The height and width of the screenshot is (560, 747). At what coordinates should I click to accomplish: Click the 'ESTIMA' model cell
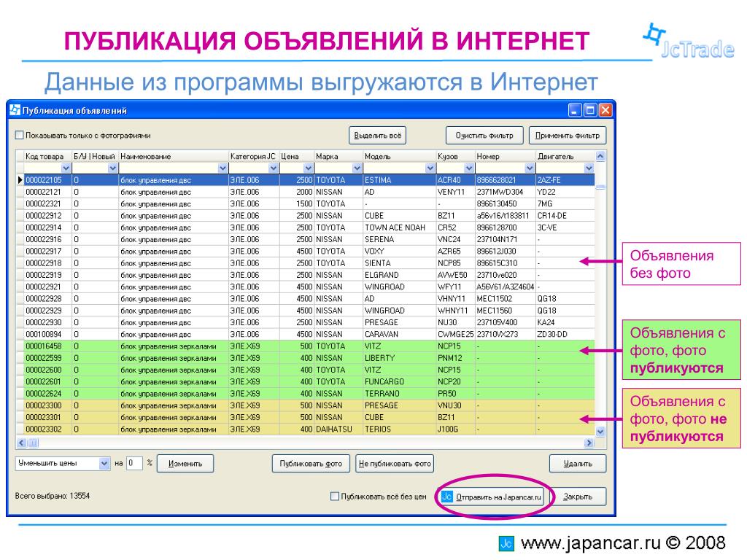pyautogui.click(x=399, y=180)
